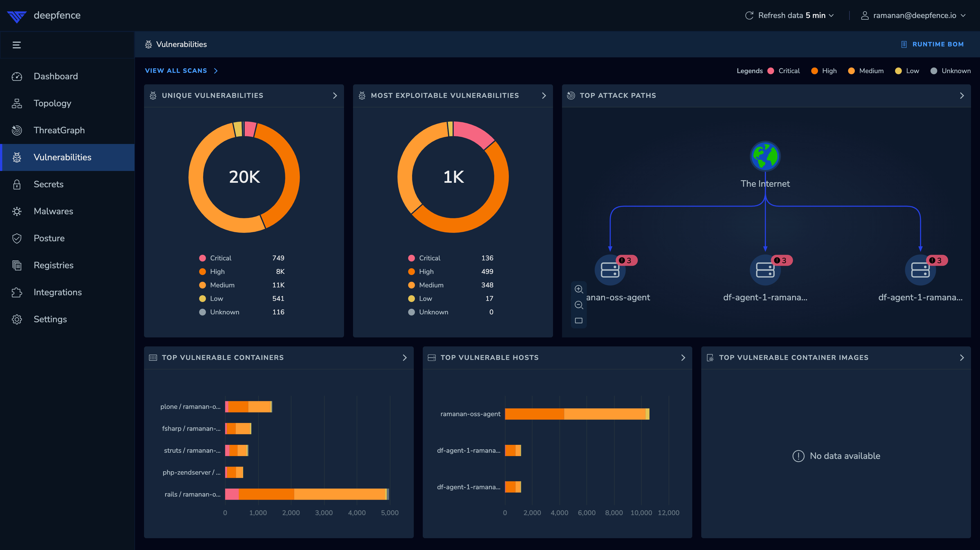This screenshot has width=980, height=550.
Task: Click the TOP ATTACK PATHS card title
Action: coord(618,96)
